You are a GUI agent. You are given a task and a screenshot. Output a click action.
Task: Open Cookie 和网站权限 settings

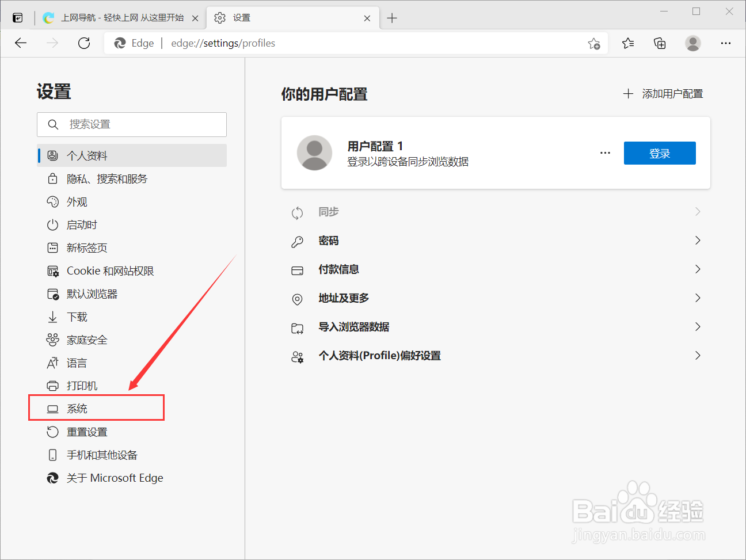132,271
